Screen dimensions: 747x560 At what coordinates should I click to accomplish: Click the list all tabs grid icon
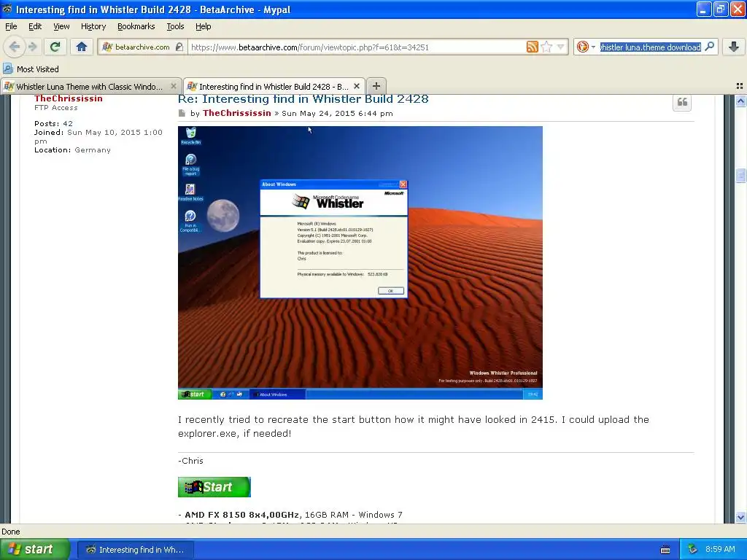[740, 86]
